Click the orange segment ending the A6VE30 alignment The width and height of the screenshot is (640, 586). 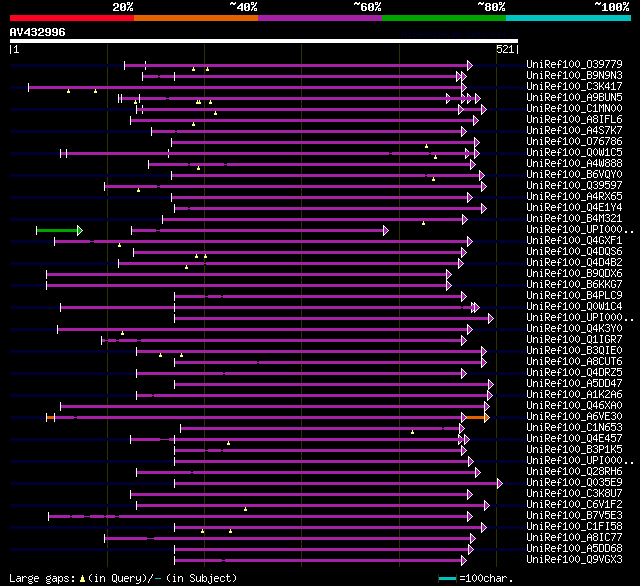[x=477, y=417]
